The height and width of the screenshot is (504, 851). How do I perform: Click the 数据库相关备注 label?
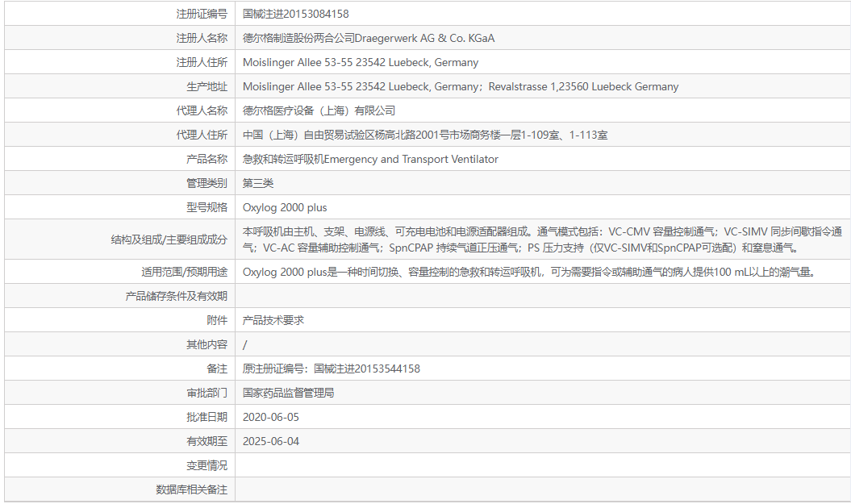coord(191,490)
